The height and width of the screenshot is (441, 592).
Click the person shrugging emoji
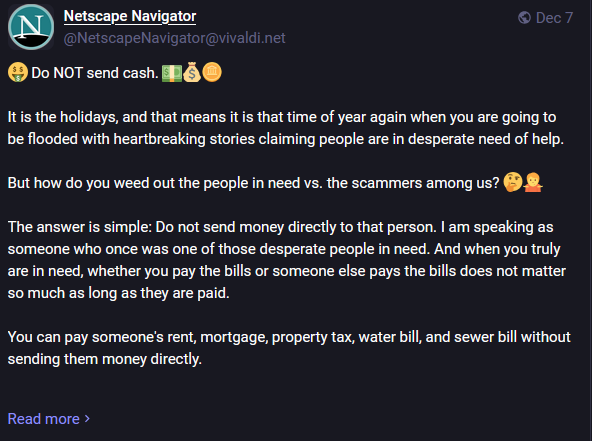pyautogui.click(x=533, y=182)
